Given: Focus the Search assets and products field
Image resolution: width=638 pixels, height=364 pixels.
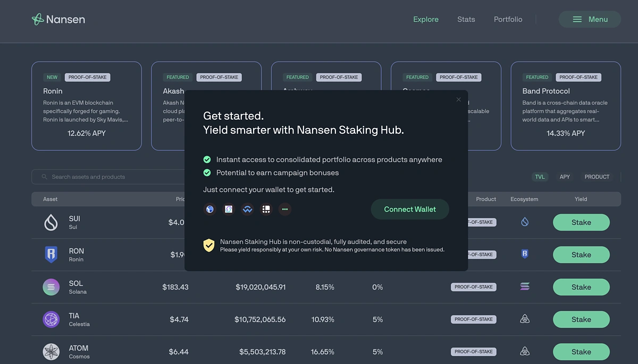Looking at the screenshot, I should click(x=108, y=177).
